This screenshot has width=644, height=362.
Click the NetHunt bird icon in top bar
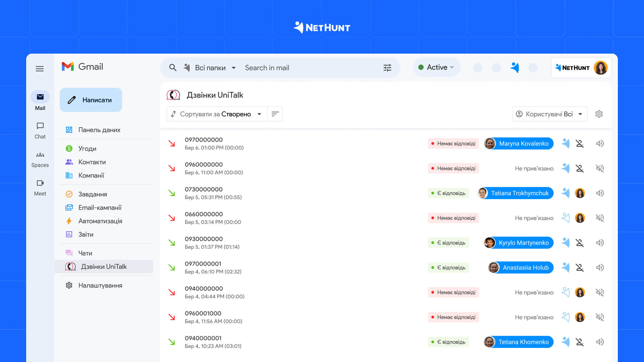(x=515, y=68)
